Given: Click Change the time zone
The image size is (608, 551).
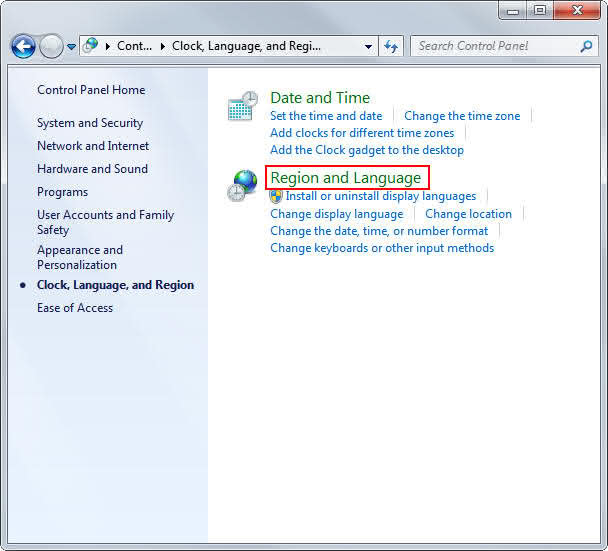Looking at the screenshot, I should 462,116.
